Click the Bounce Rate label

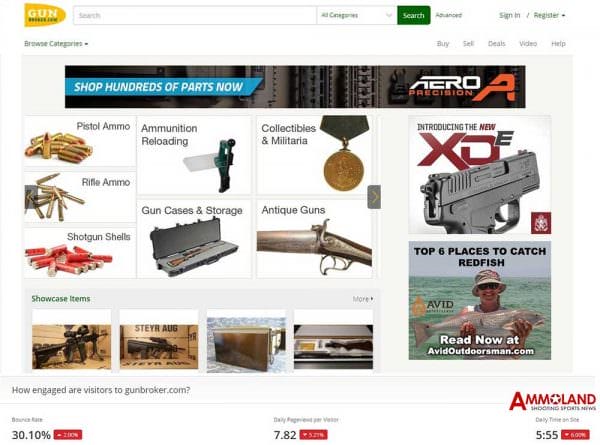pyautogui.click(x=27, y=420)
